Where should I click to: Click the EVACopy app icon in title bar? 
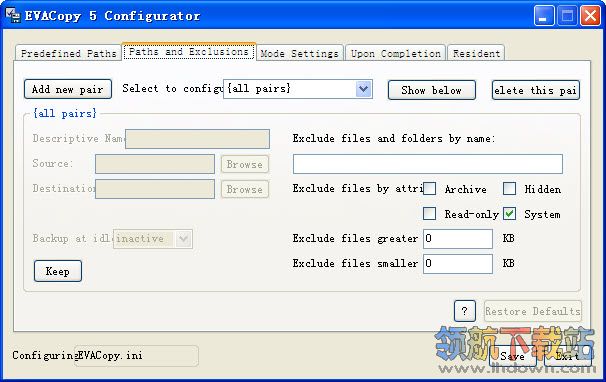pos(13,15)
